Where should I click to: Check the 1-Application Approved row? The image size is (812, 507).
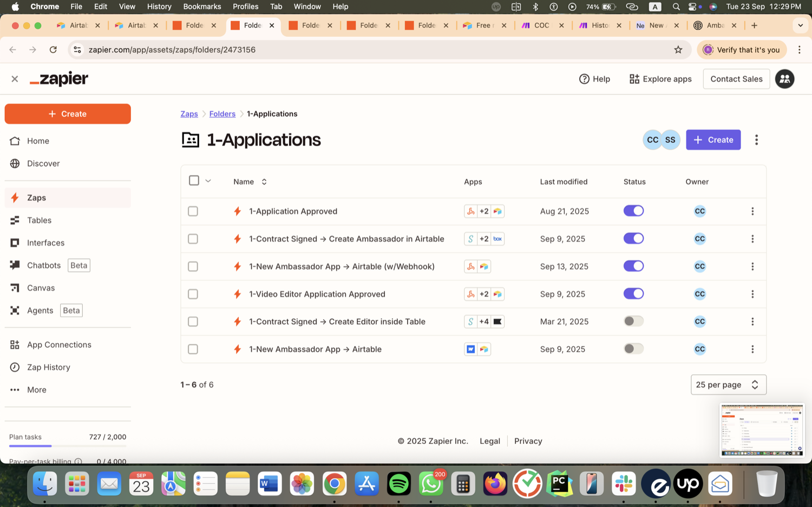coord(193,211)
